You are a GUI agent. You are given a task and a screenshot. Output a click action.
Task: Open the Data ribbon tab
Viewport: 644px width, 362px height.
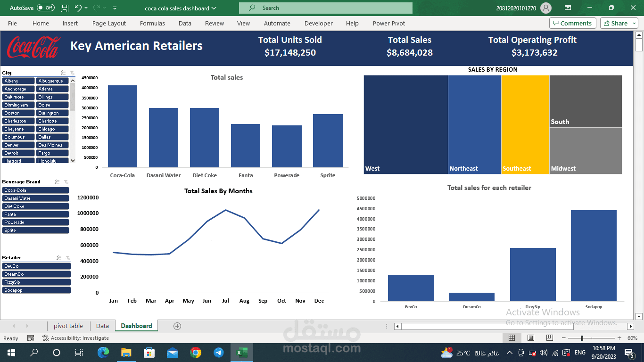coord(185,23)
